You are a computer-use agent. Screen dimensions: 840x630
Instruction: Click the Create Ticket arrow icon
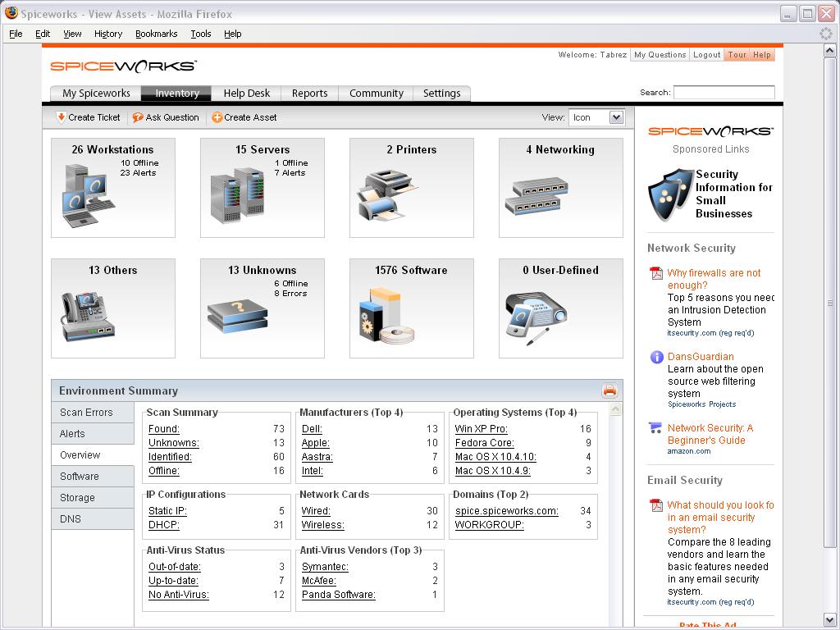point(61,117)
